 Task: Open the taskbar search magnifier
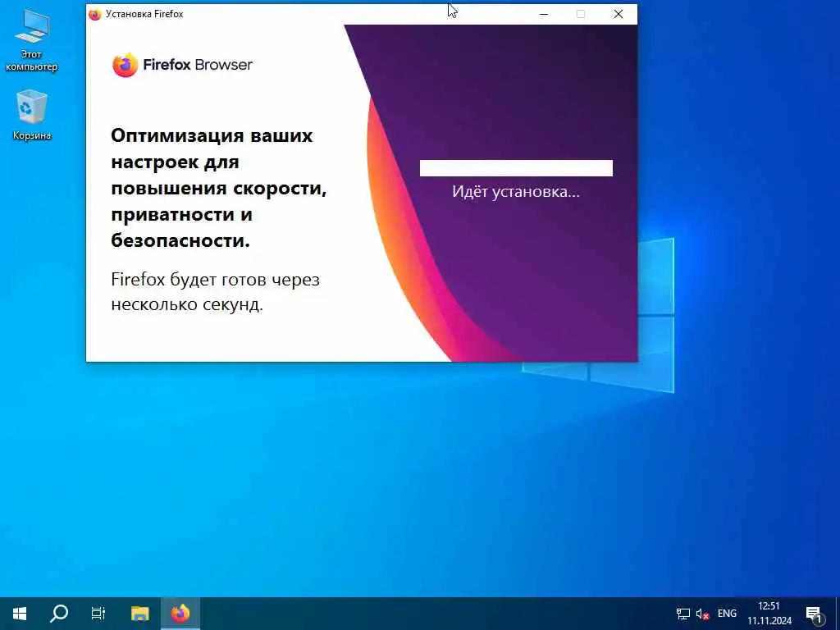pyautogui.click(x=59, y=614)
